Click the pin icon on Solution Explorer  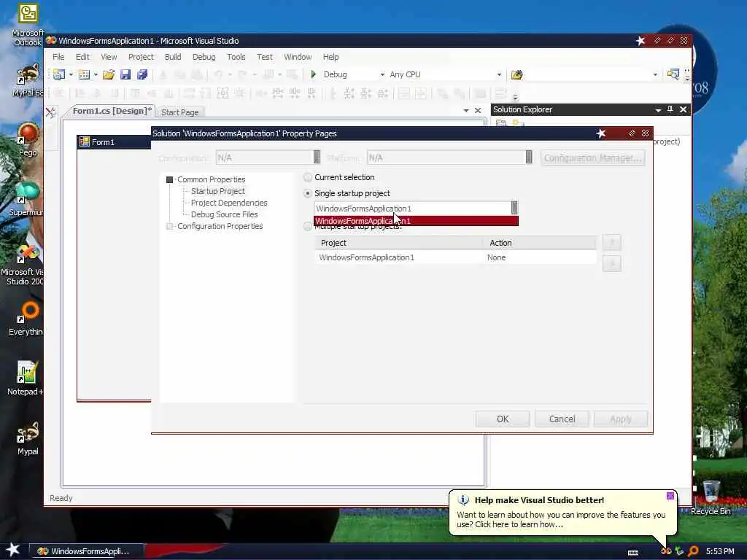670,109
